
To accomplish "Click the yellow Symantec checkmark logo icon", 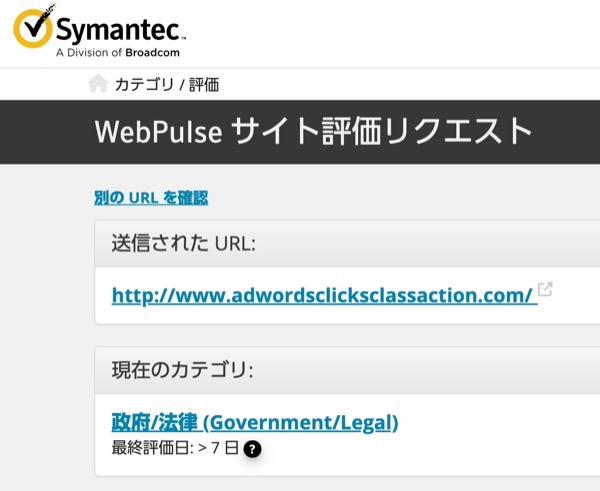I will pos(33,27).
